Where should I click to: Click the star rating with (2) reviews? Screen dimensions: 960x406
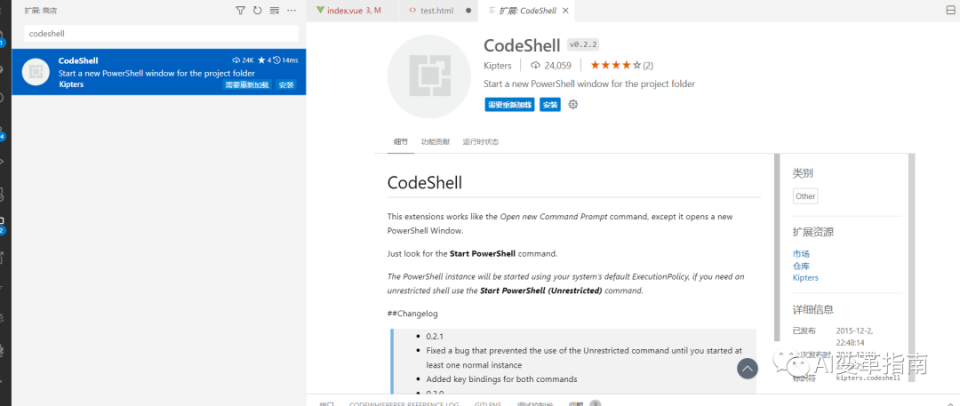coord(621,66)
